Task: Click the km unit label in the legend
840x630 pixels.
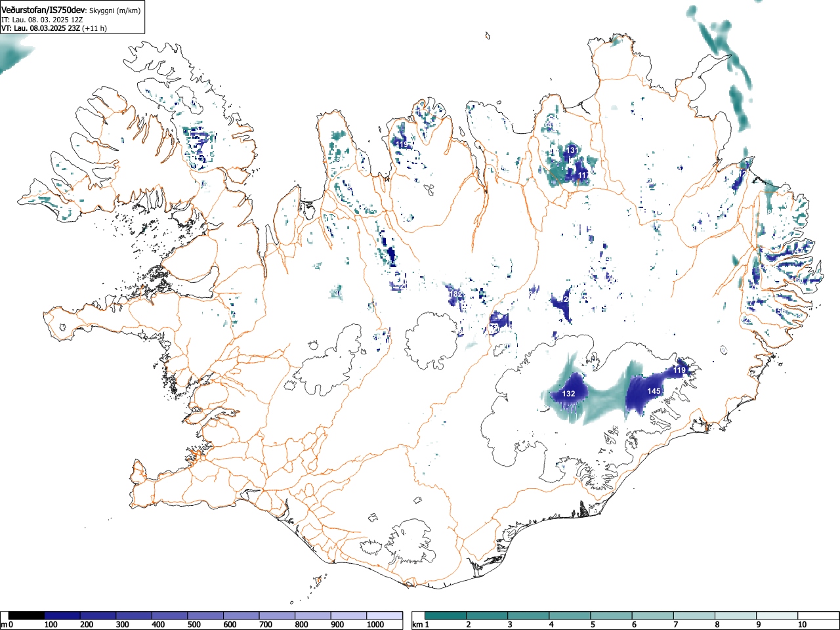Action: pos(417,625)
